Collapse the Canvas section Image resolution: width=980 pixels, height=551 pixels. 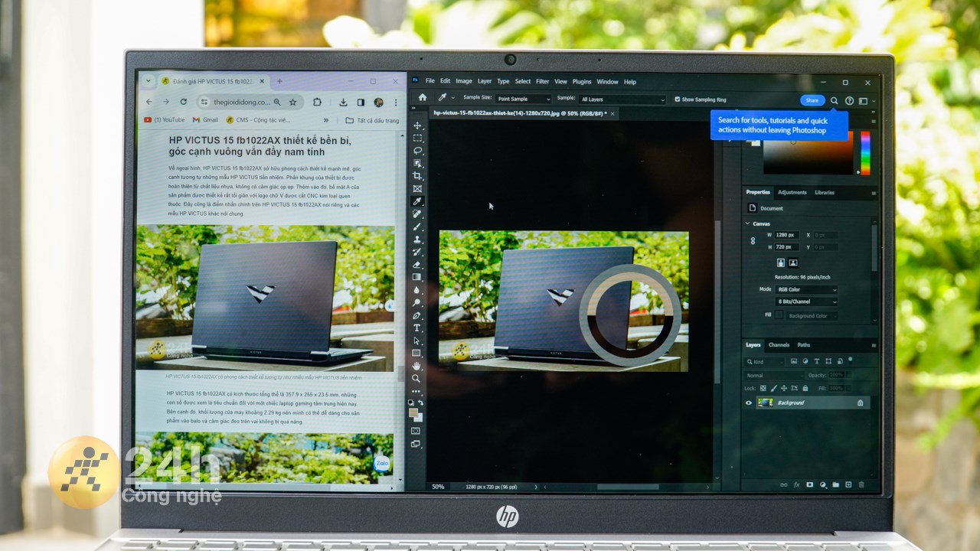tap(748, 223)
